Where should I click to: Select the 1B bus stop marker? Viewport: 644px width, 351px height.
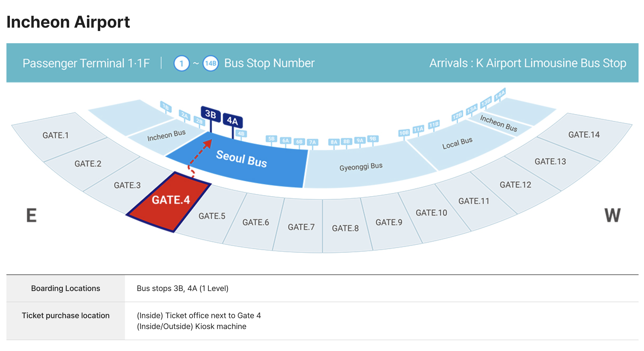click(x=166, y=107)
